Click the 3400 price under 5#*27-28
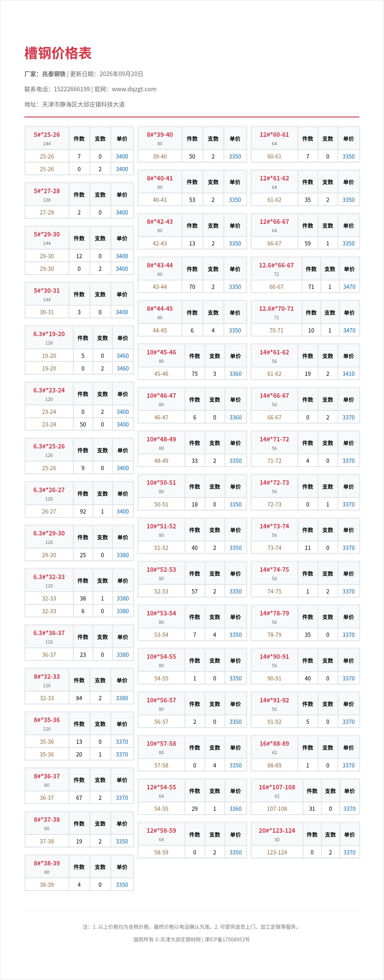 pyautogui.click(x=122, y=213)
